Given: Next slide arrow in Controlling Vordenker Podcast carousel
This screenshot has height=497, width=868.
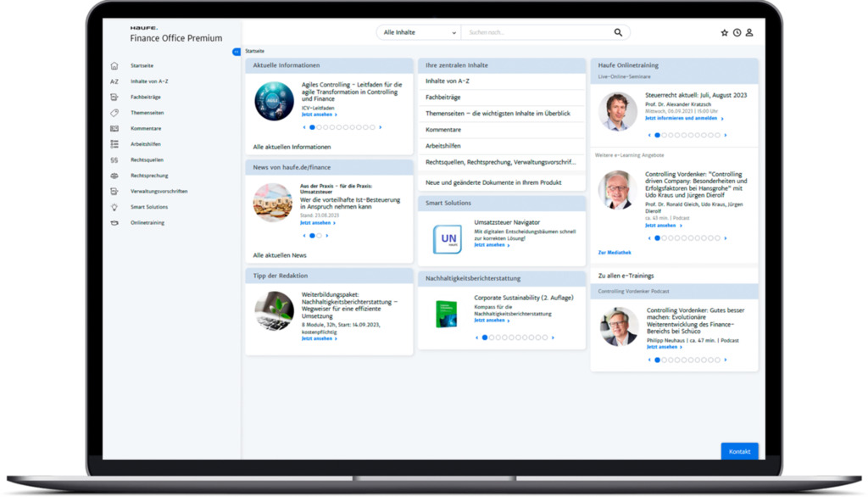Looking at the screenshot, I should (x=726, y=360).
